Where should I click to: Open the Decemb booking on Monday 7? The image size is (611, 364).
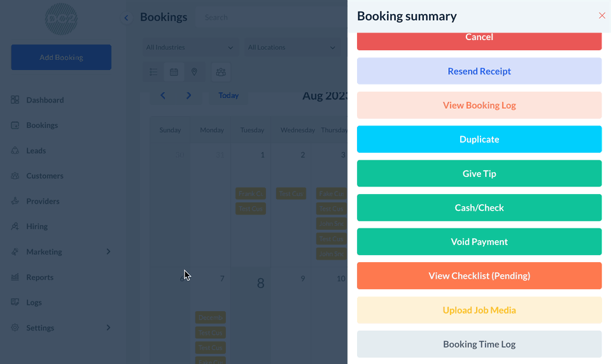(x=211, y=318)
